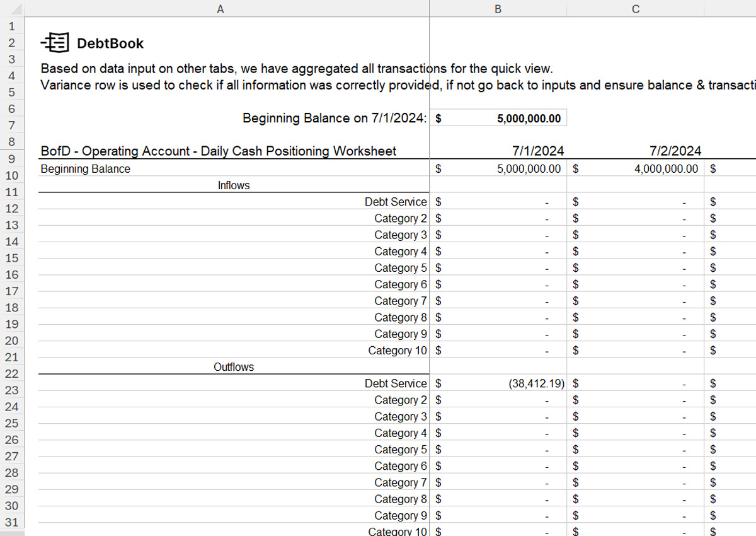Image resolution: width=756 pixels, height=536 pixels.
Task: Select the 4,000,000.00 Beginning Balance cell
Action: (636, 168)
